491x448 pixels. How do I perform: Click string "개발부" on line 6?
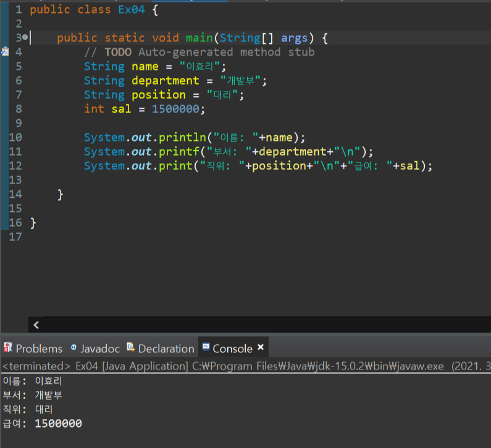click(x=241, y=80)
